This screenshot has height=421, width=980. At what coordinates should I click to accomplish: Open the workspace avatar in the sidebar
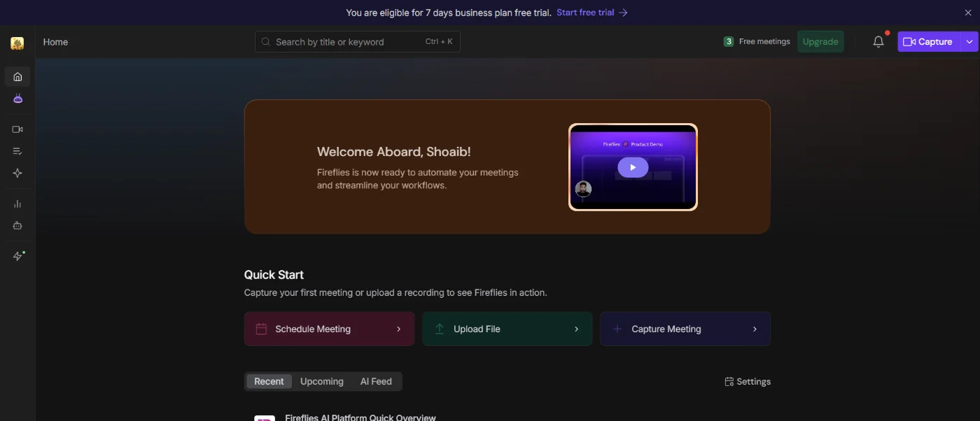tap(17, 43)
